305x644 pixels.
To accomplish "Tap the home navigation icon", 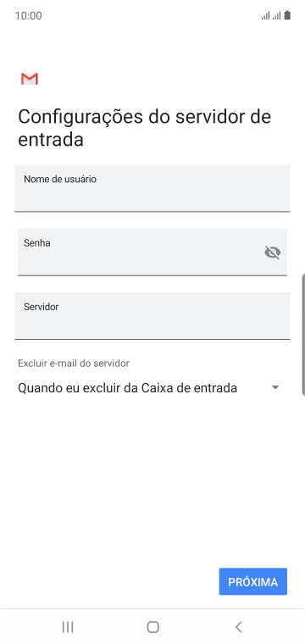I will click(x=152, y=627).
